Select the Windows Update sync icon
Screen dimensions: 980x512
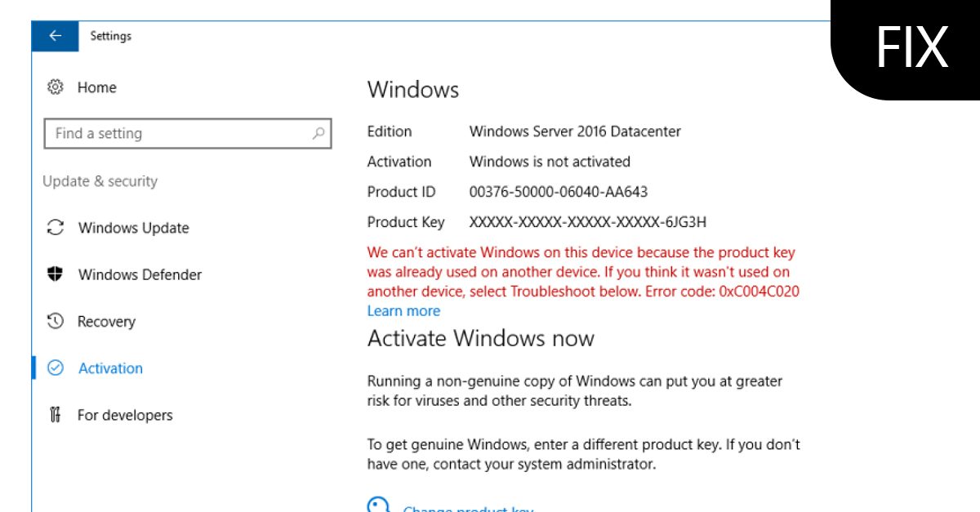[x=55, y=228]
